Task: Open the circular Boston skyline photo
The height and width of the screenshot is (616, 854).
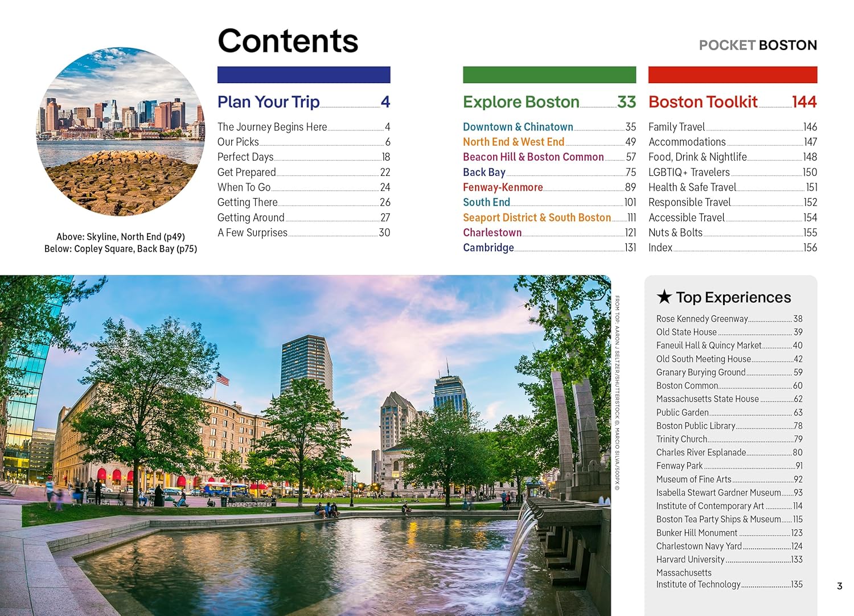Action: tap(121, 132)
